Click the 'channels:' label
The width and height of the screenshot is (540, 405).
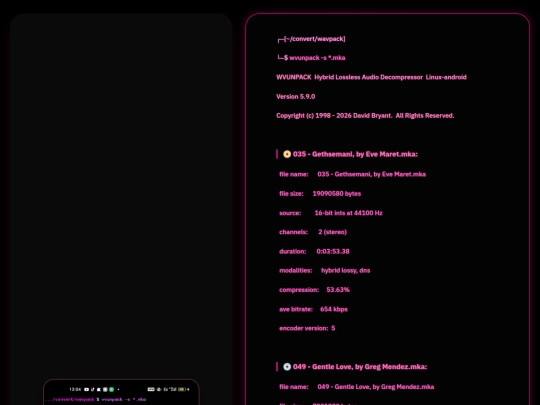coord(293,232)
